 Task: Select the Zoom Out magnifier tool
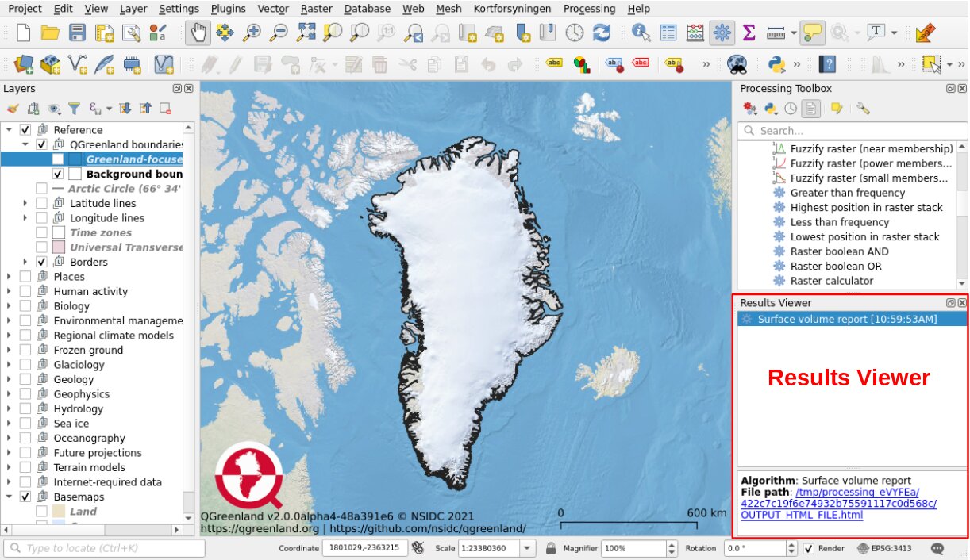click(x=279, y=33)
